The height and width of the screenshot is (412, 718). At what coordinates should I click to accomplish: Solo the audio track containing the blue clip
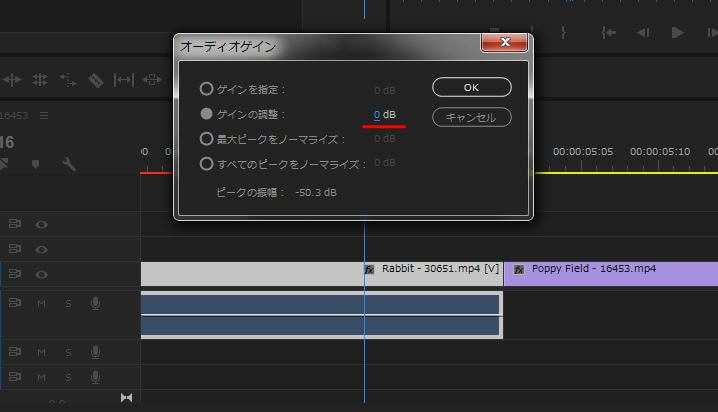tap(68, 302)
